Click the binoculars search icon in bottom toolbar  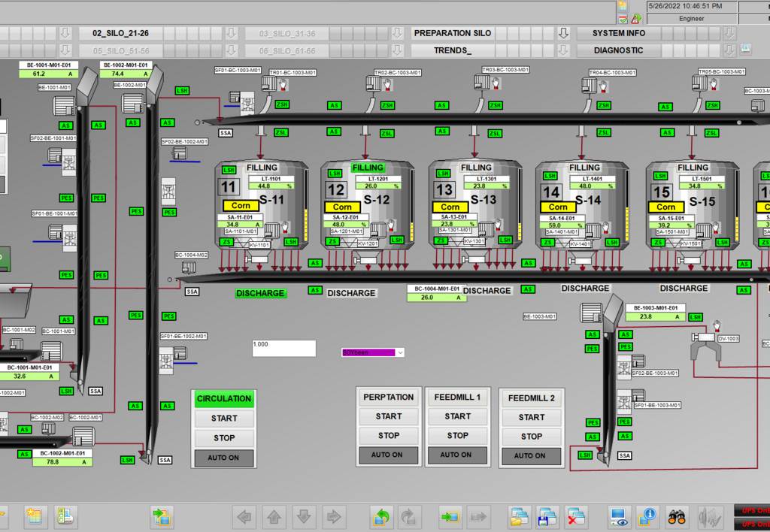pyautogui.click(x=678, y=516)
